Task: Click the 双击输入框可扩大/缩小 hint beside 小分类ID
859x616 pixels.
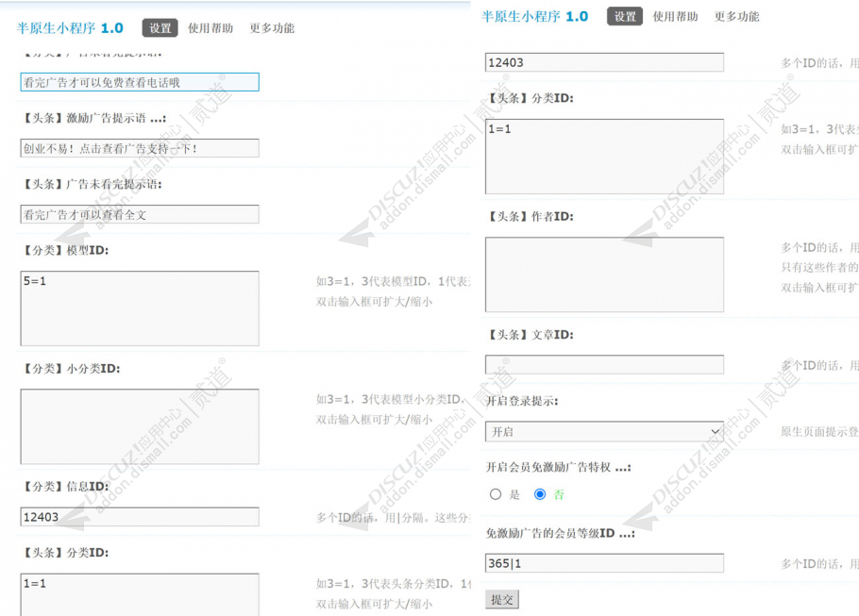Action: click(374, 420)
